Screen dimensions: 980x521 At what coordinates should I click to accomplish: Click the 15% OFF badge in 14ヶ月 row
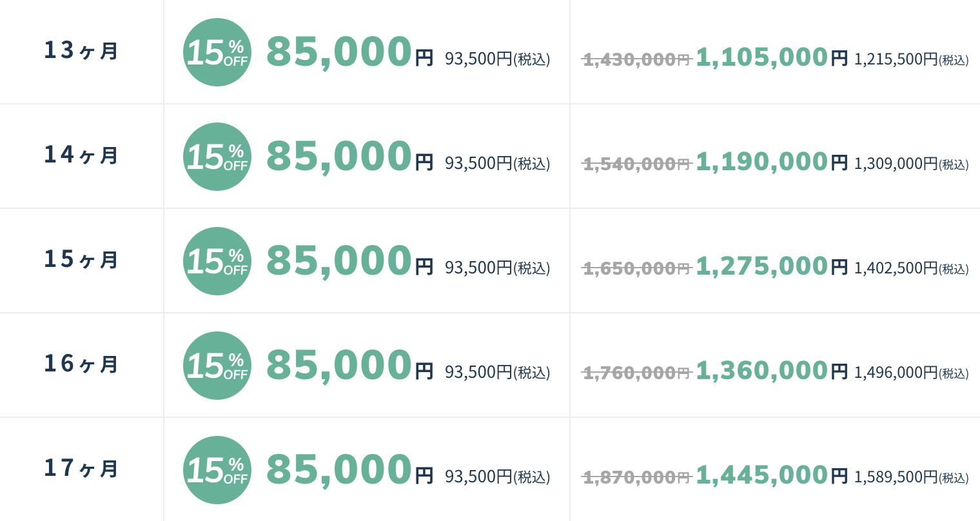click(217, 157)
